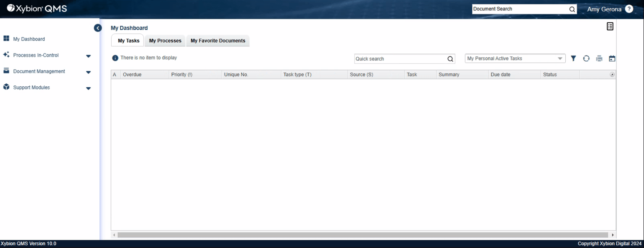Viewport: 644px width, 248px height.
Task: Switch to the My Tasks tab
Action: point(128,41)
